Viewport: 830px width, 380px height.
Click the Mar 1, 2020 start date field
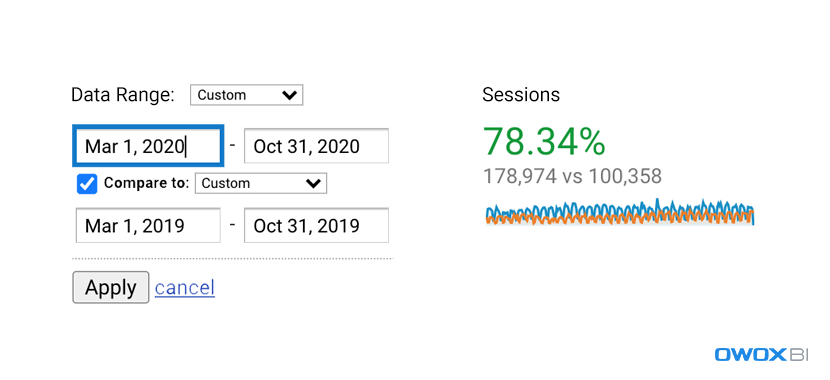coord(148,146)
